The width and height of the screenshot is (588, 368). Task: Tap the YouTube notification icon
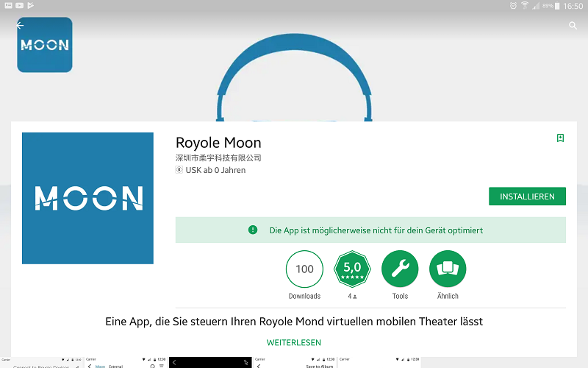[20, 5]
